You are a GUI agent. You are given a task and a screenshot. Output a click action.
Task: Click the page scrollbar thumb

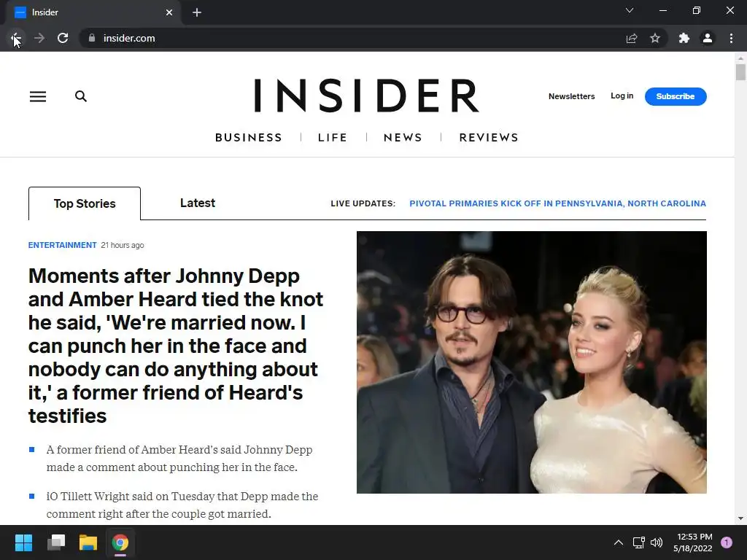pyautogui.click(x=740, y=72)
